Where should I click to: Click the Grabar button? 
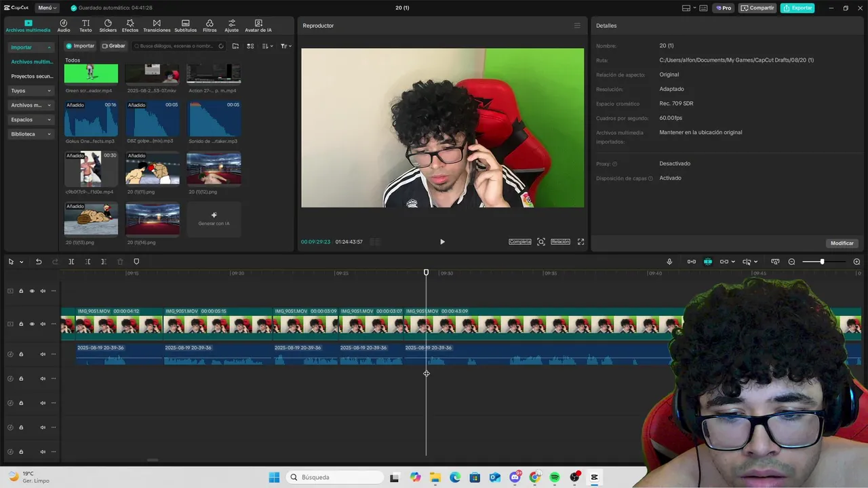(x=114, y=46)
